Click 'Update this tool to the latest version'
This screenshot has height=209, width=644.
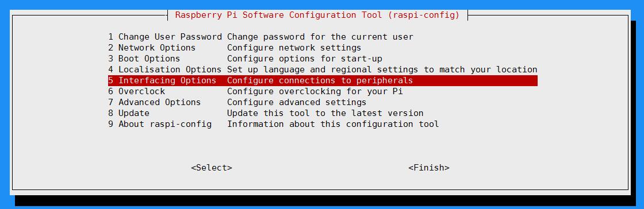pyautogui.click(x=325, y=113)
